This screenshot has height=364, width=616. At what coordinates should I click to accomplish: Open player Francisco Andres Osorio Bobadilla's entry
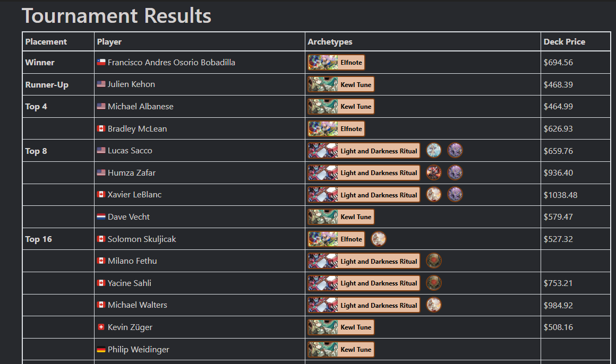[x=172, y=63]
